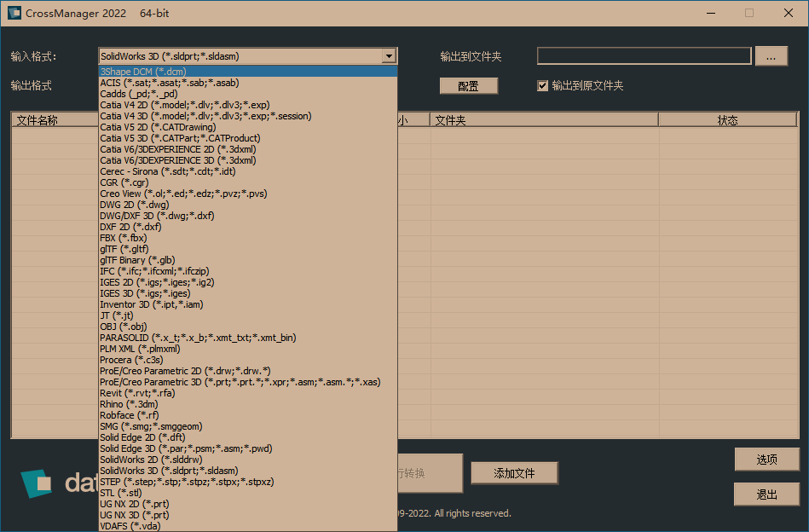
Task: Click the 退出 exit button
Action: [x=766, y=494]
